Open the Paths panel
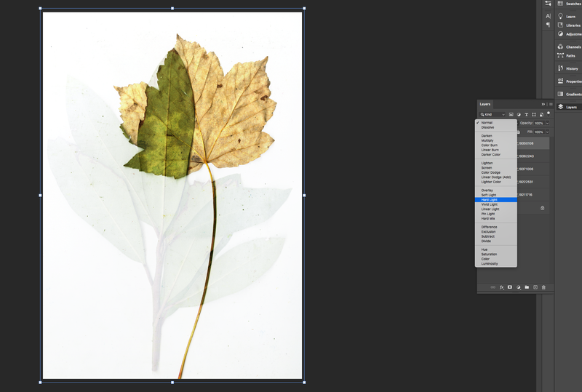The height and width of the screenshot is (392, 582). click(x=570, y=56)
